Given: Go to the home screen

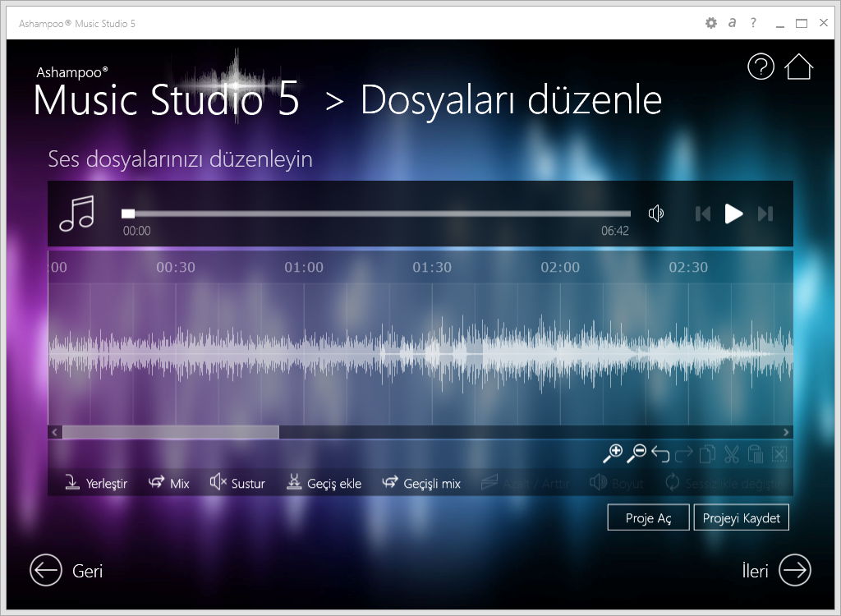Looking at the screenshot, I should (x=799, y=67).
